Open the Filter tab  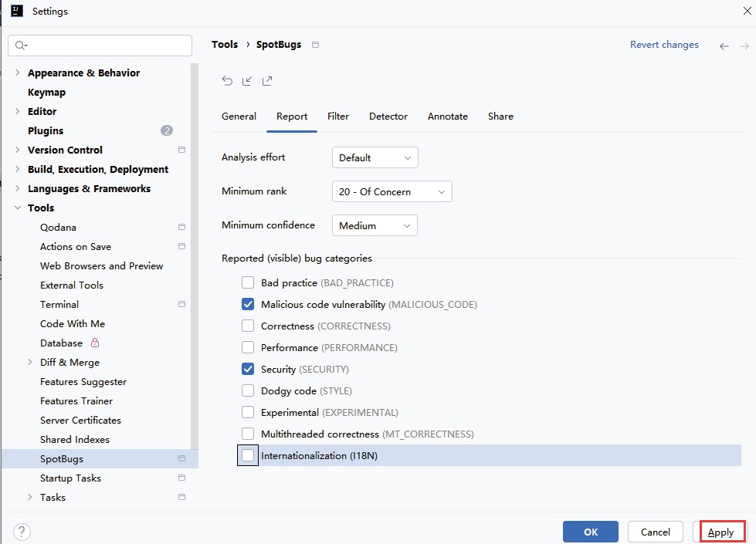click(x=338, y=117)
